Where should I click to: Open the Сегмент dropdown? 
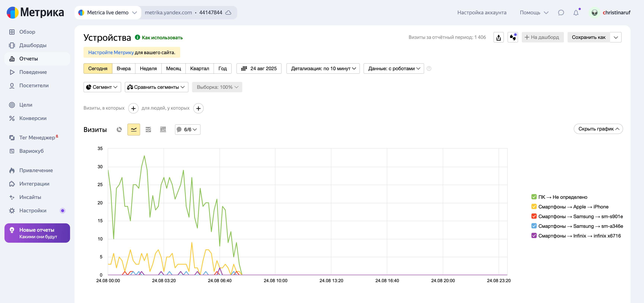pos(102,87)
